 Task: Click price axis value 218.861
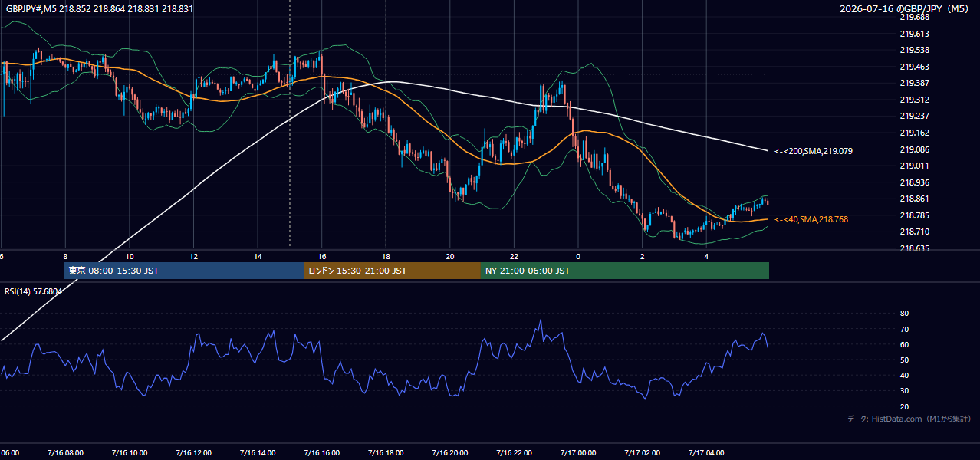pos(915,199)
